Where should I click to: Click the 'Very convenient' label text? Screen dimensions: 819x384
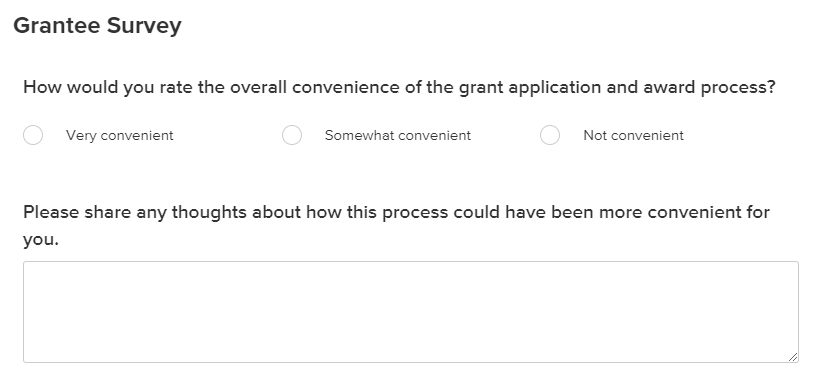pyautogui.click(x=120, y=135)
